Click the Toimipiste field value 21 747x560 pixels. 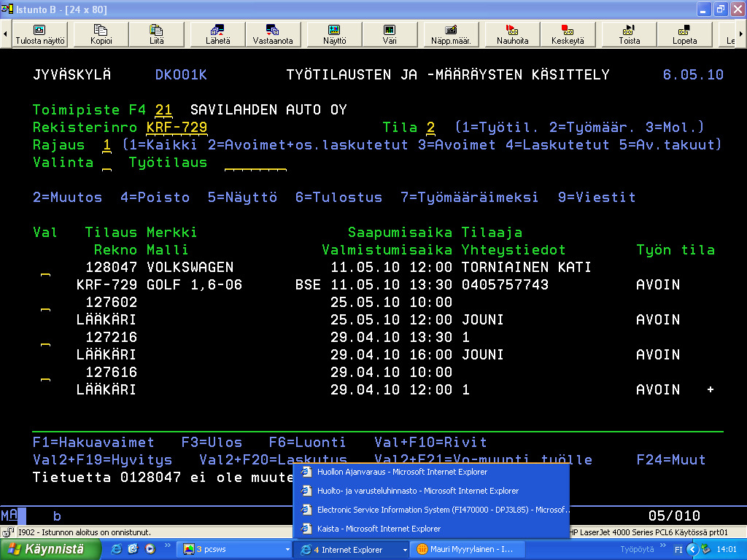pyautogui.click(x=163, y=110)
